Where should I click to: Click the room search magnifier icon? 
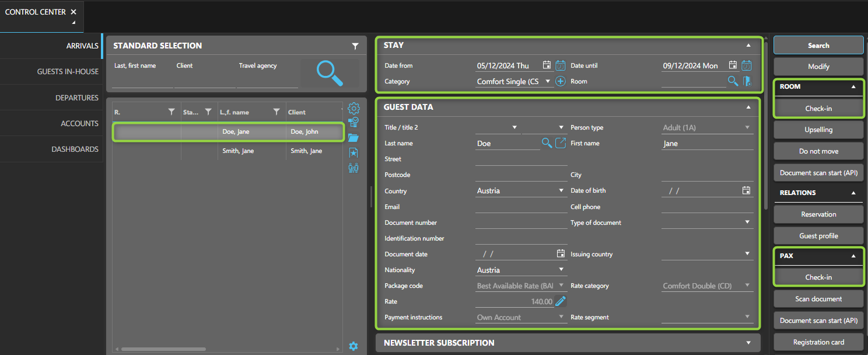click(x=733, y=82)
